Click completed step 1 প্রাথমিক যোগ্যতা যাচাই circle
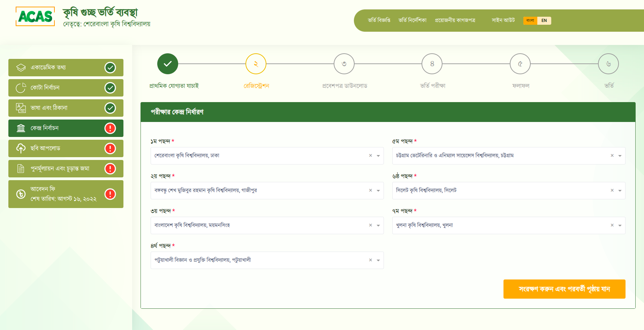 168,64
